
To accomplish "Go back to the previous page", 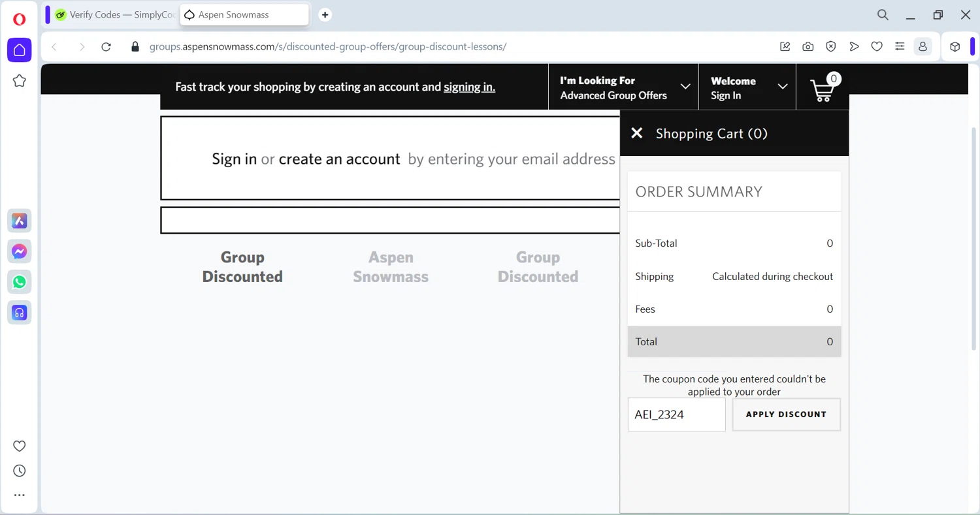I will point(55,47).
